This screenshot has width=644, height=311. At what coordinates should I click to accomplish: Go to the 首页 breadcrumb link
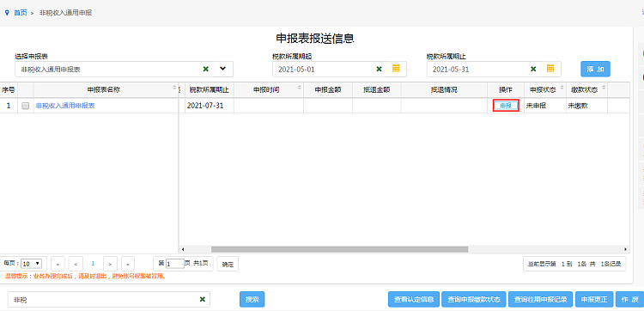pyautogui.click(x=20, y=13)
